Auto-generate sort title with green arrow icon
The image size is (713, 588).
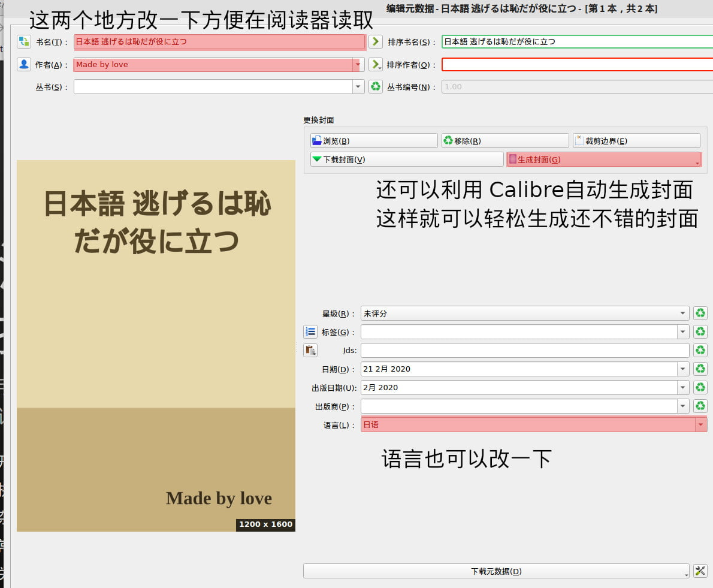tap(374, 41)
